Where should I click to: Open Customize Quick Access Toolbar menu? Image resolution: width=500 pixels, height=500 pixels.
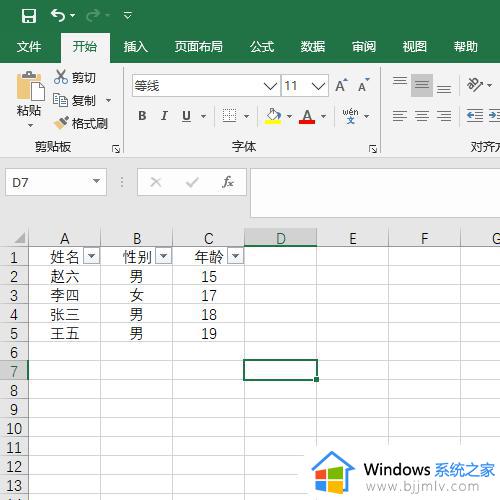128,15
